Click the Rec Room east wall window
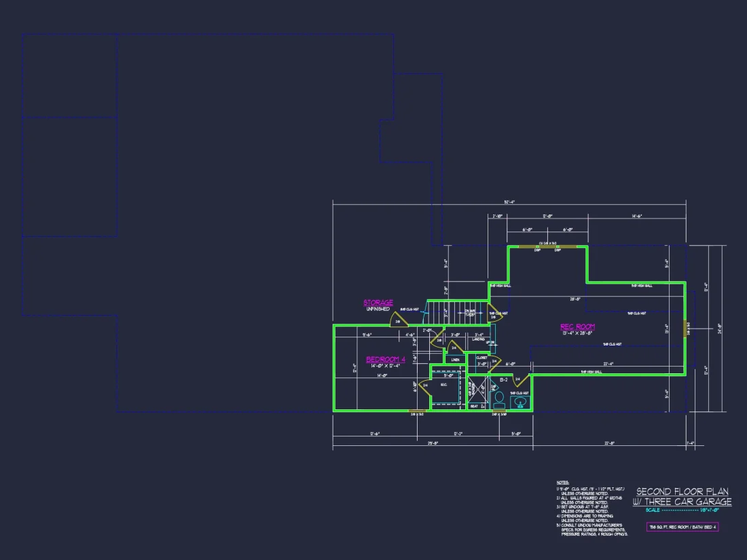The image size is (747, 560). (x=687, y=329)
